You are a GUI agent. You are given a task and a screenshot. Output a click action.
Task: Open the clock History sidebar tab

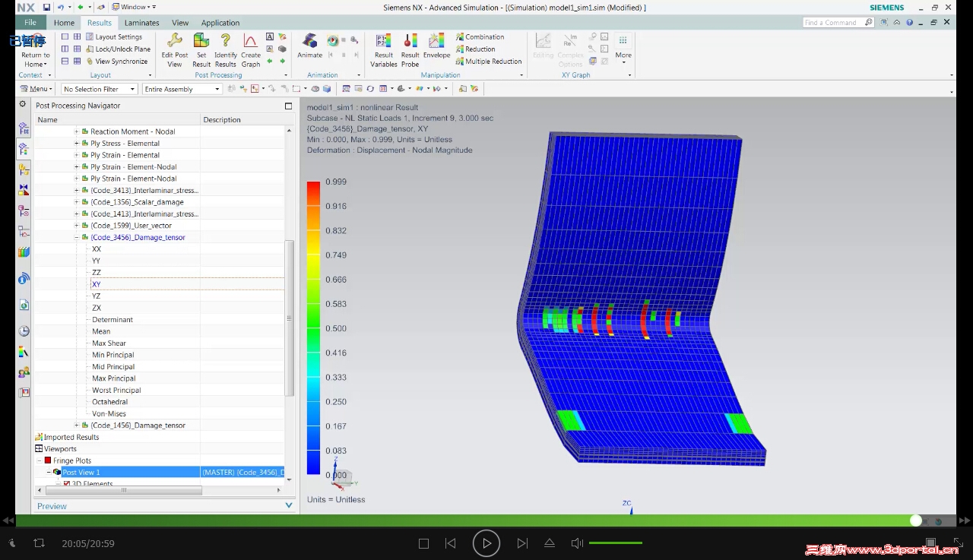[24, 331]
